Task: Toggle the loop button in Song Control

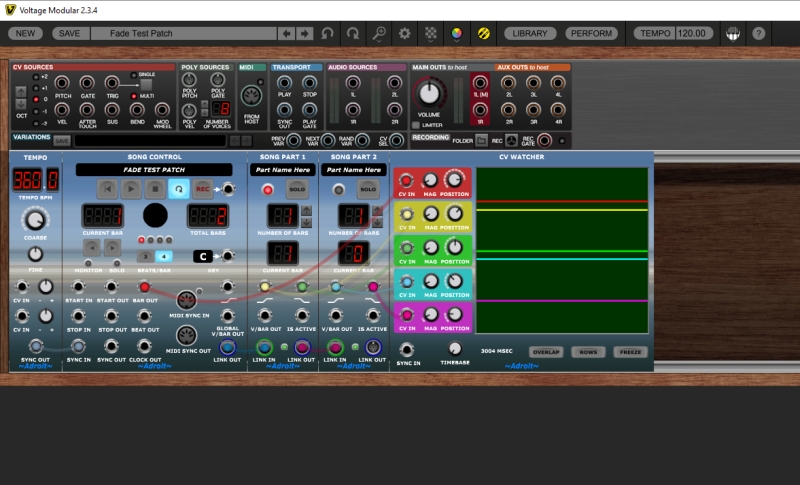Action: click(x=179, y=189)
